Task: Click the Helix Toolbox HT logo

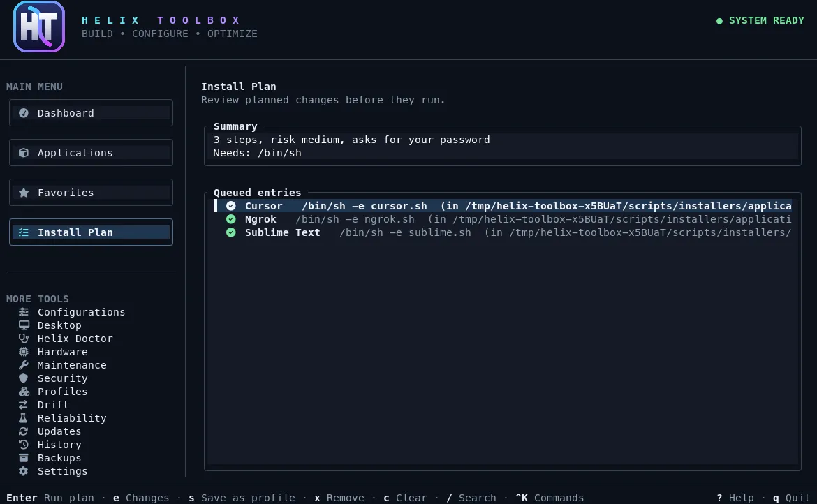Action: click(x=39, y=27)
